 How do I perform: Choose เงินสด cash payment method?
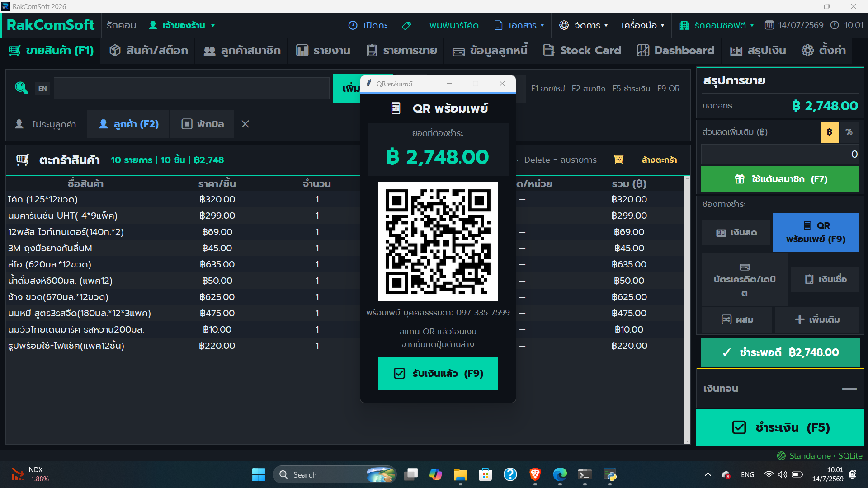pos(736,232)
